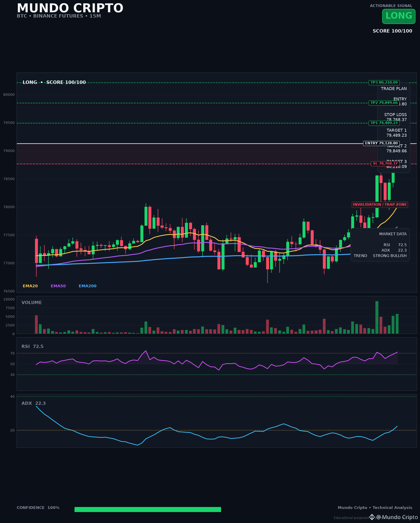The height and width of the screenshot is (523, 420).
Task: Click the RSI row in Market Data panel
Action: point(395,245)
